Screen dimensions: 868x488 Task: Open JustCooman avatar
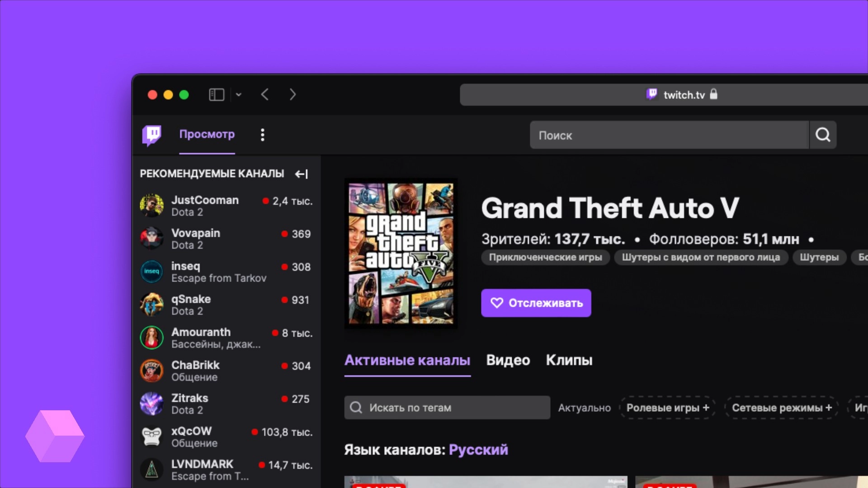[x=151, y=206]
